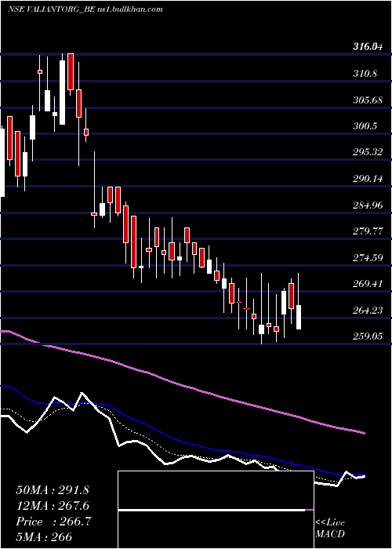Click the 300.5 price axis label
The height and width of the screenshot is (549, 392).
click(x=365, y=126)
